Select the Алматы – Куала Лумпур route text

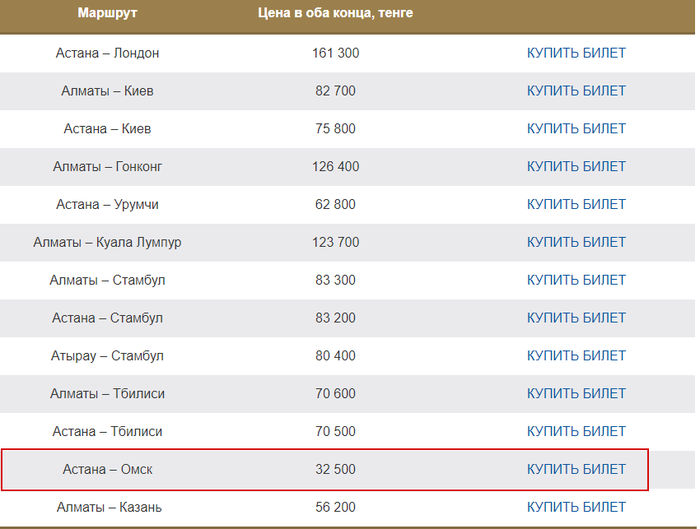pos(107,242)
